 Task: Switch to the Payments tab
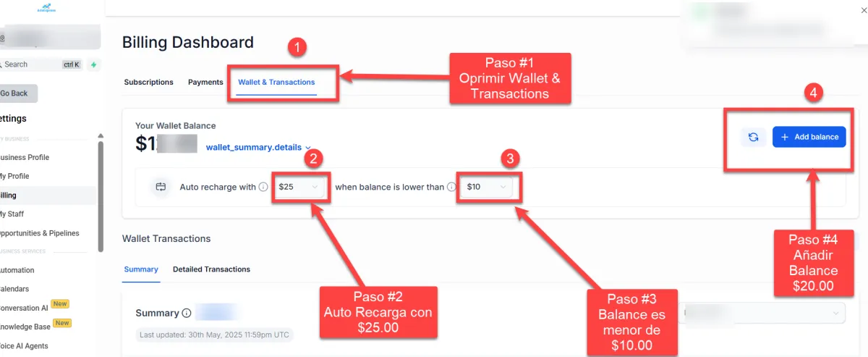[205, 83]
